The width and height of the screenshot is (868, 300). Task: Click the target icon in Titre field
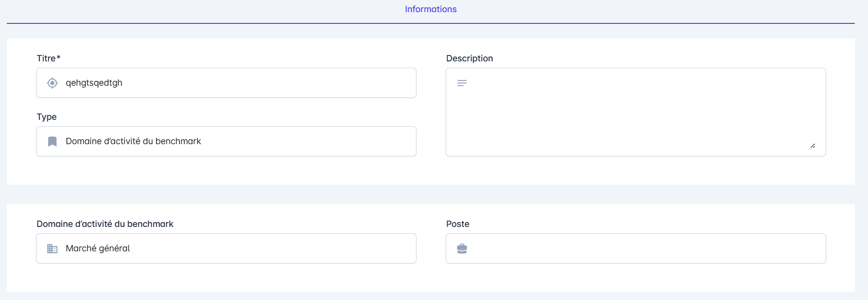pyautogui.click(x=52, y=83)
